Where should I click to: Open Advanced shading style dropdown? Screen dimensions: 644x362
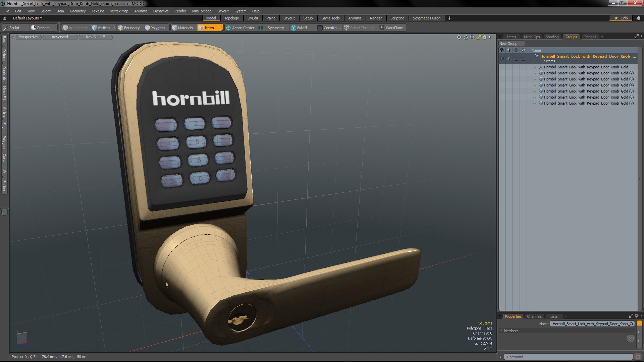(x=60, y=37)
